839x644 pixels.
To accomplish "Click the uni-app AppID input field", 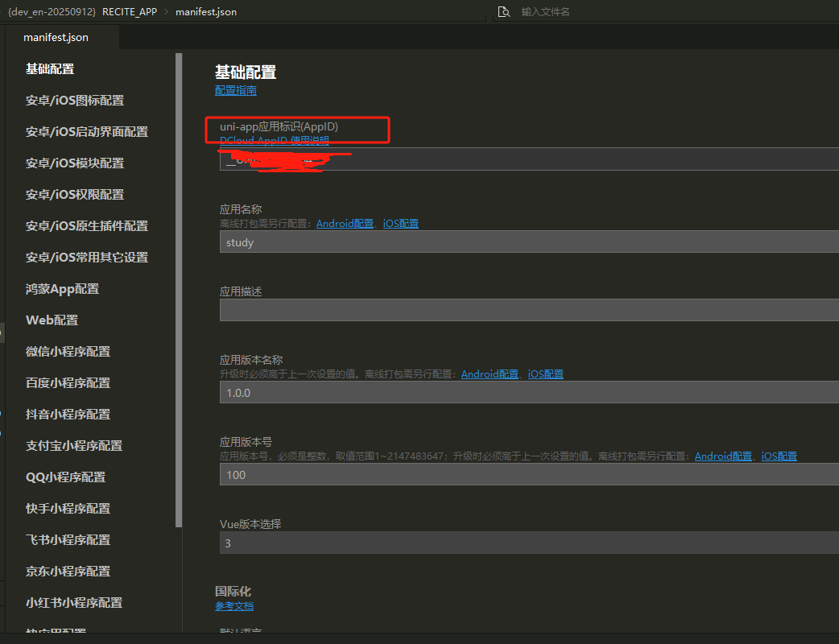I will tap(529, 159).
